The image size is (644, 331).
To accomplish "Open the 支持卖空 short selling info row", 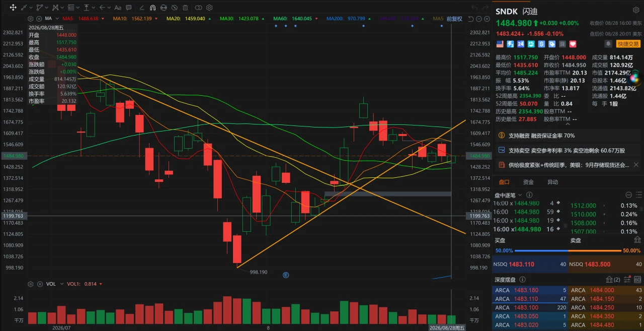I will [x=568, y=150].
